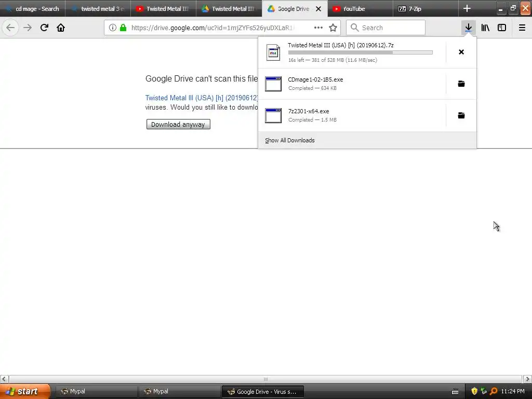
Task: Click the horizontal scrollbar right arrow
Action: point(527,379)
